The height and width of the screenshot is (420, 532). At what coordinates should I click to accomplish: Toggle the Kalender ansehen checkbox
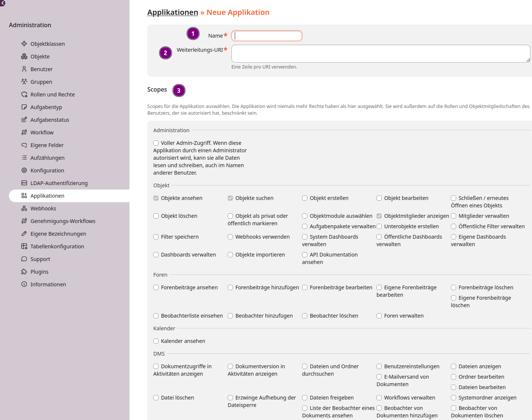coord(156,341)
